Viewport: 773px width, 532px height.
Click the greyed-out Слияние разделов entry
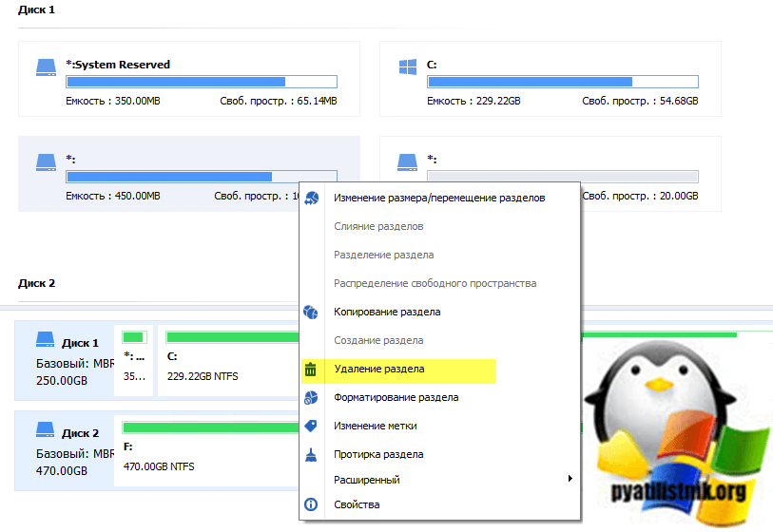pyautogui.click(x=378, y=227)
